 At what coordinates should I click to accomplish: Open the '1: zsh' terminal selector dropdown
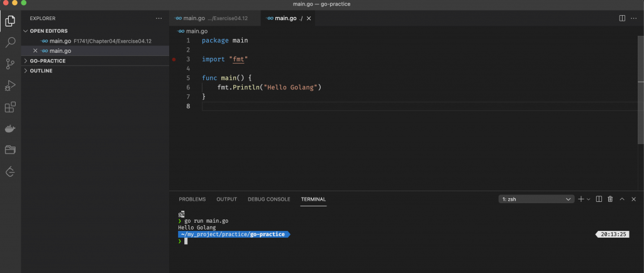click(x=536, y=199)
